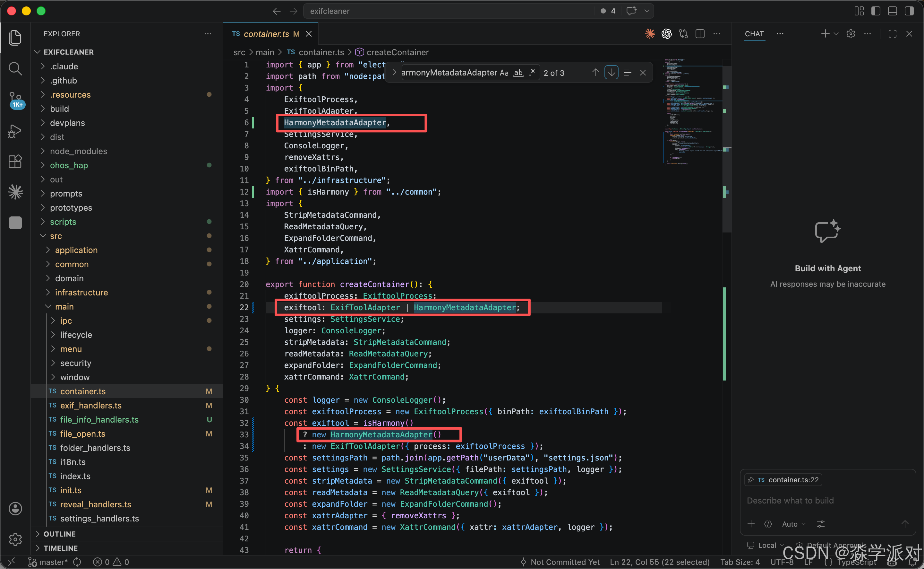Change Tab Size: 4 indentation setting
Screen dimensions: 924x569
740,562
